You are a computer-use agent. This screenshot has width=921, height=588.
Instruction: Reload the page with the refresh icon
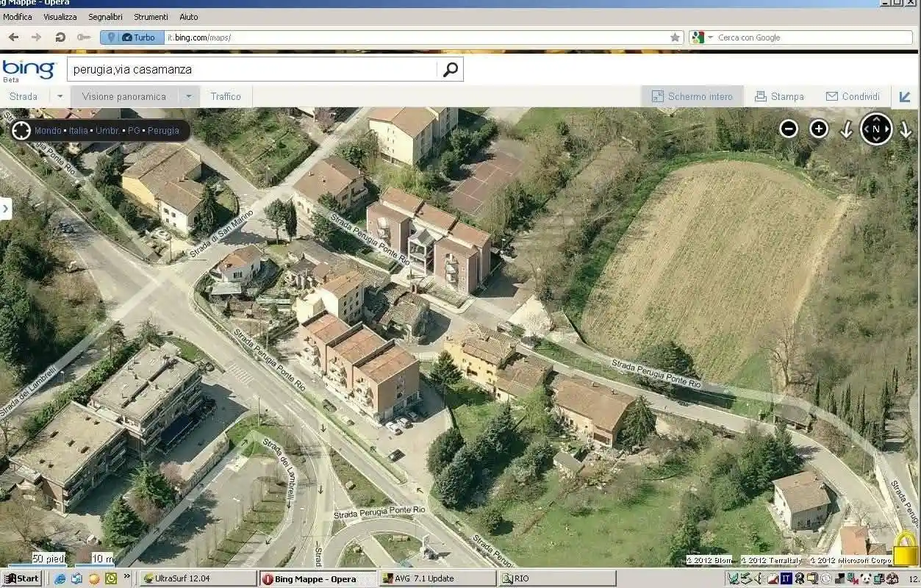[60, 37]
